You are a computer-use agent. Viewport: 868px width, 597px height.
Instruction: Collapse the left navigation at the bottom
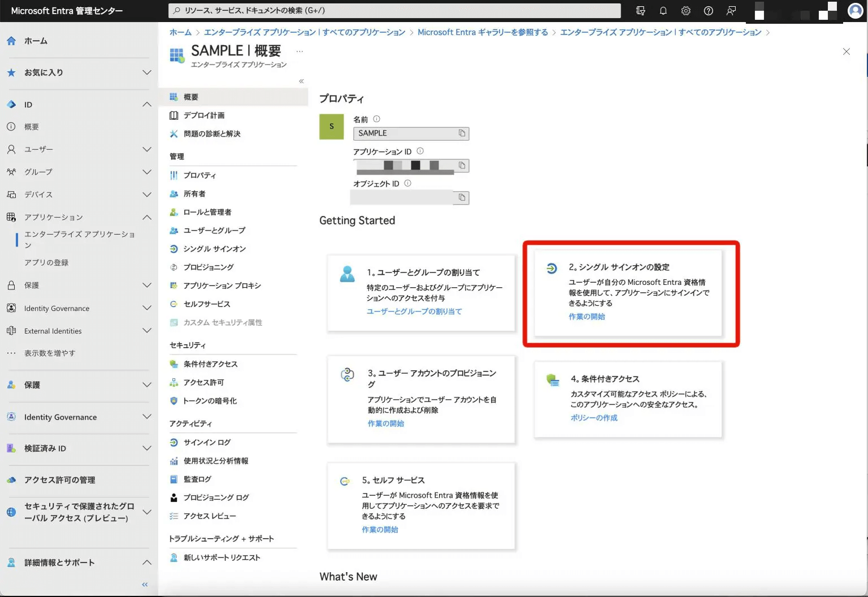pos(145,585)
